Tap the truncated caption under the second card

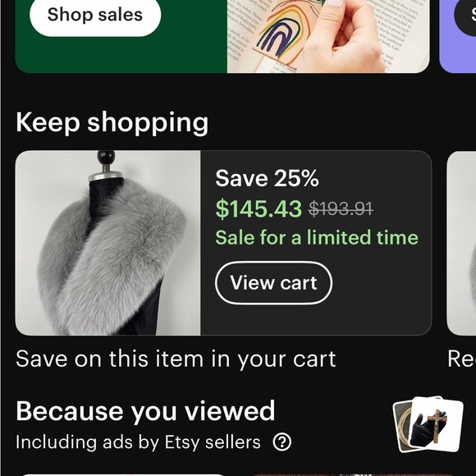[x=462, y=359]
